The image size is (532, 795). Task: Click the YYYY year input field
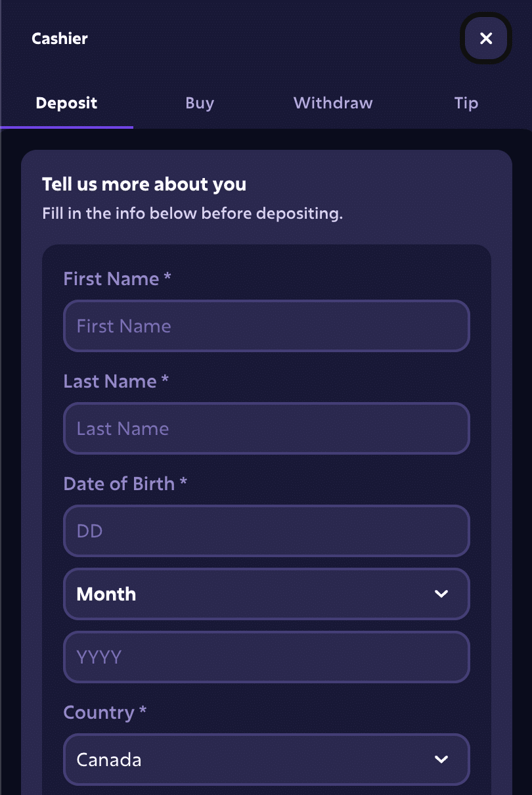266,656
